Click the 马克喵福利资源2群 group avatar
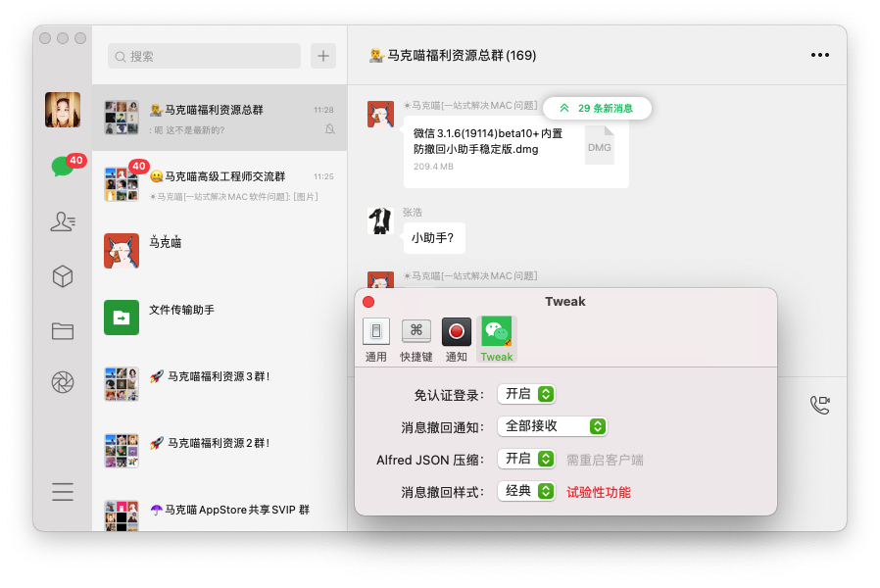Viewport: 880px width, 588px height. click(122, 451)
